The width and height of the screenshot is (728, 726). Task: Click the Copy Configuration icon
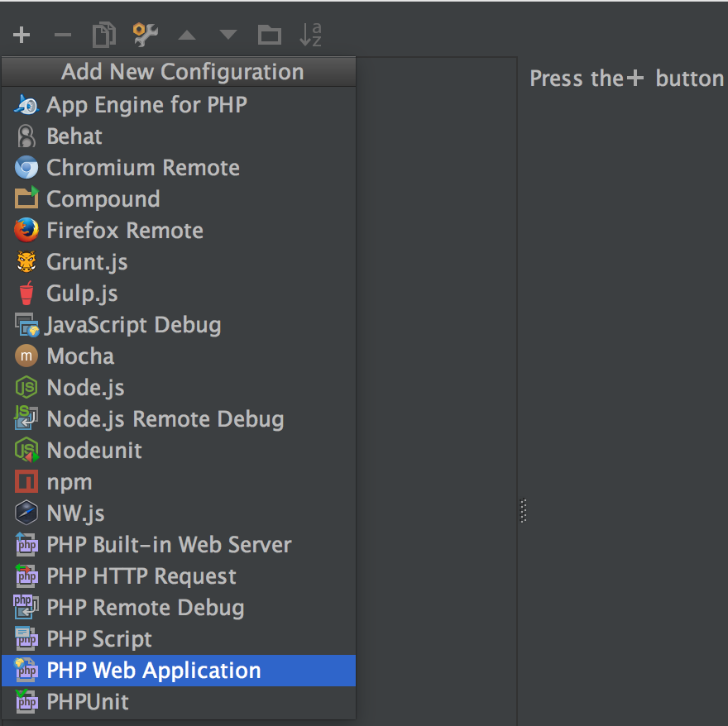pyautogui.click(x=104, y=35)
